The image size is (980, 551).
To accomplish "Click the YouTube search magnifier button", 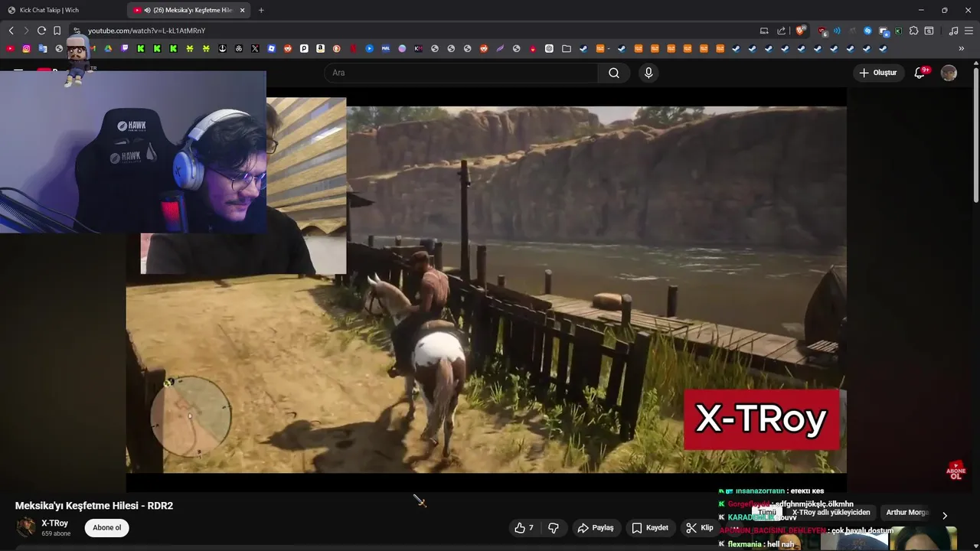I will pos(614,73).
